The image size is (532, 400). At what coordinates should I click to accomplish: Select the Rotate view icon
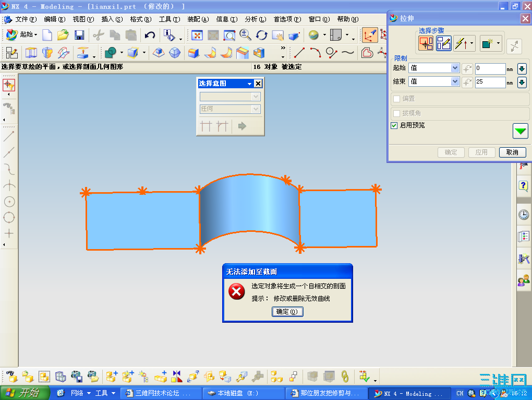262,35
